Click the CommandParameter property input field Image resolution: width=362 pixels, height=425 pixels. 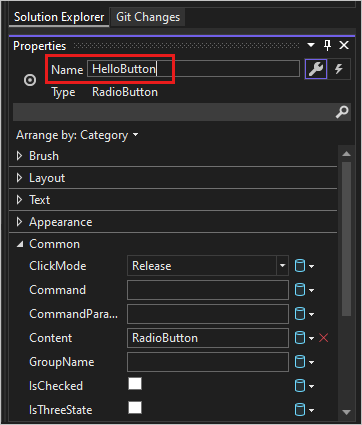(x=208, y=314)
